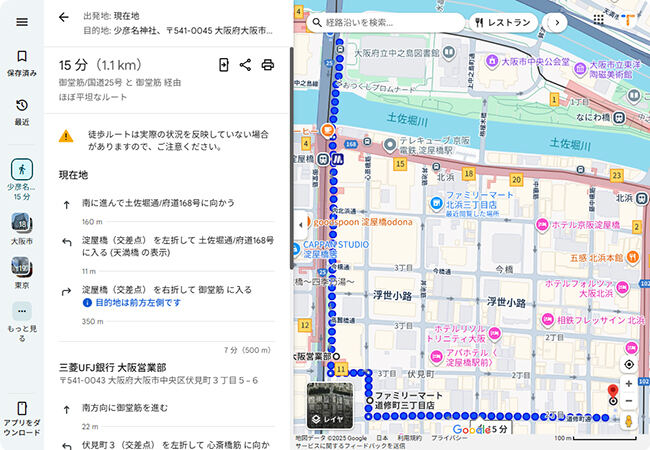Open Recent (最近) history
Viewport: 650px width, 450px height.
[22, 112]
